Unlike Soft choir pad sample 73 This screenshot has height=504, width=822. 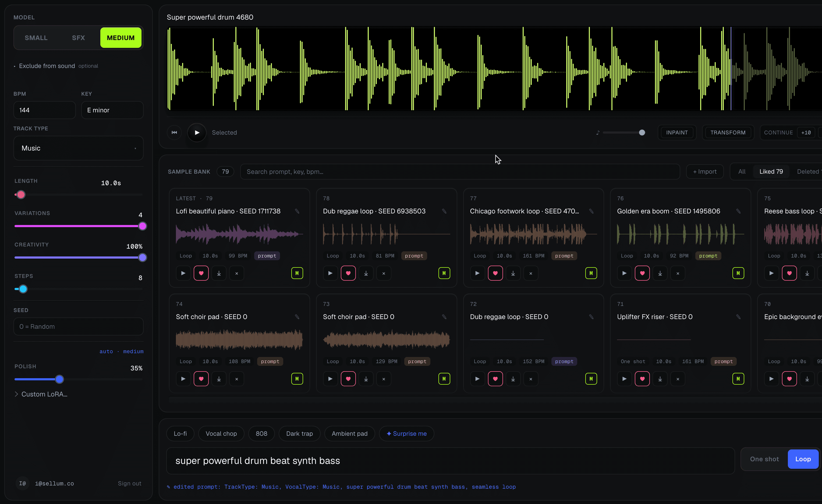tap(348, 379)
